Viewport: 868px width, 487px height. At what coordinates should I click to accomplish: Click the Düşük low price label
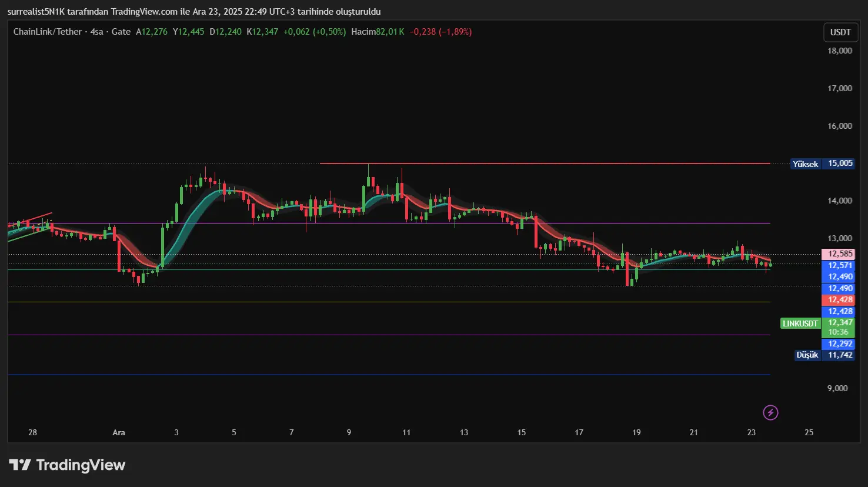[x=807, y=355]
